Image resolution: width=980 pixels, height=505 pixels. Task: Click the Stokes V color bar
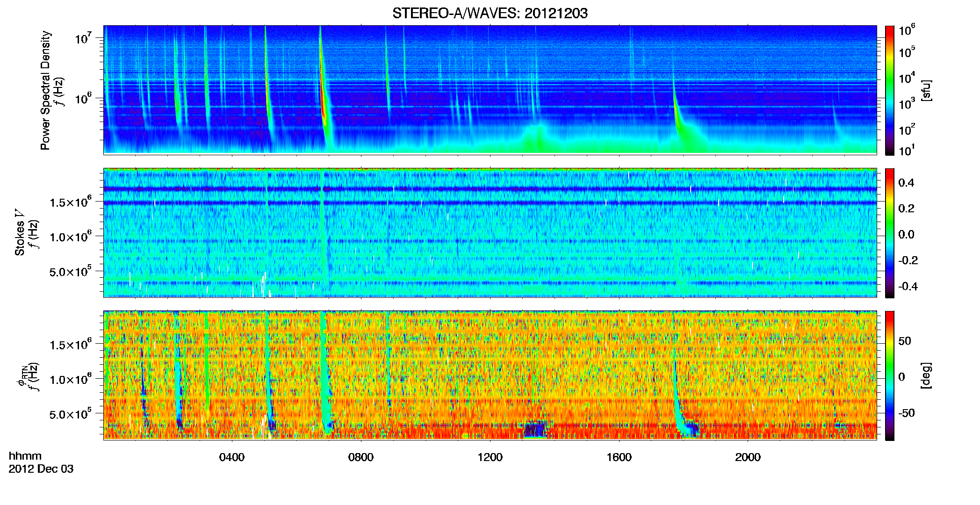tap(890, 233)
